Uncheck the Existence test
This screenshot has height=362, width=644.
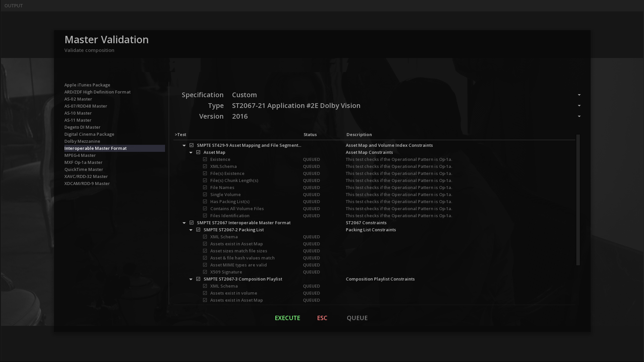pyautogui.click(x=205, y=159)
